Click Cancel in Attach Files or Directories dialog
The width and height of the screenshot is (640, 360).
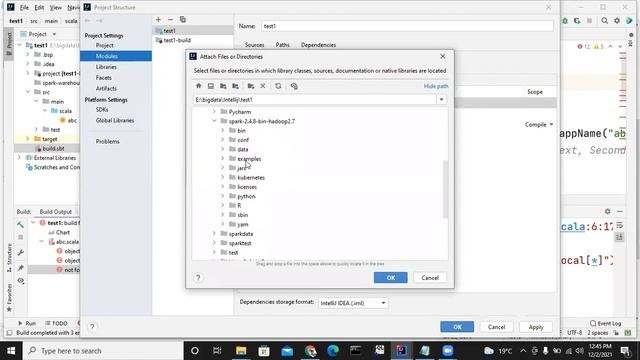tap(430, 278)
